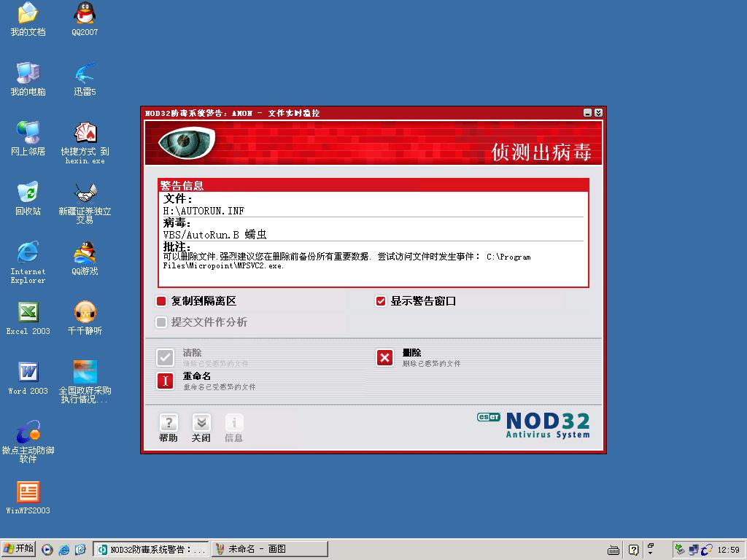Toggle the 提交文件作分析 checkbox
Viewport: 747px width, 560px height.
coord(161,322)
